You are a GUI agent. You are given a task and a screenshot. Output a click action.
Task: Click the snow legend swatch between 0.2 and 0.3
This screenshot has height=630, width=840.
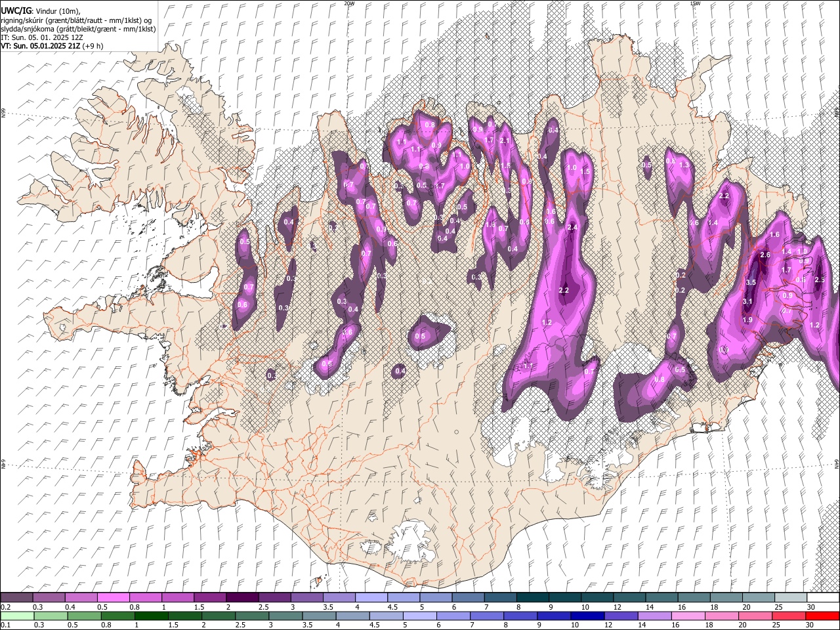(16, 597)
